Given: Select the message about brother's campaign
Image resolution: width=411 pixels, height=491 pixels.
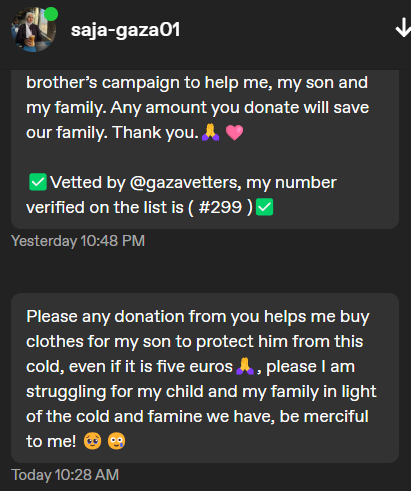Looking at the screenshot, I should [205, 149].
